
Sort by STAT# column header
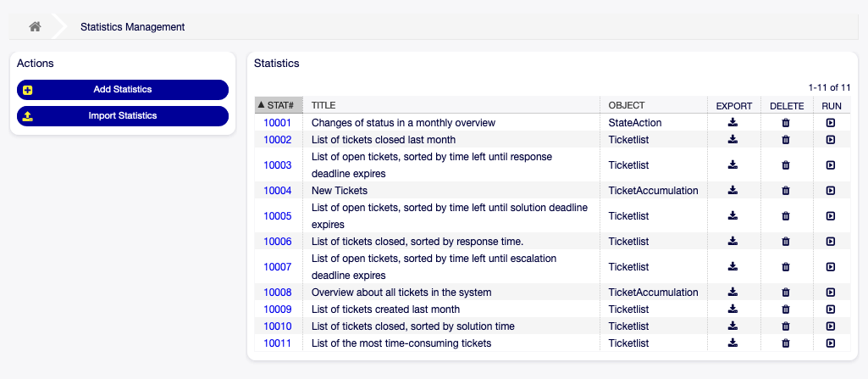click(x=279, y=106)
